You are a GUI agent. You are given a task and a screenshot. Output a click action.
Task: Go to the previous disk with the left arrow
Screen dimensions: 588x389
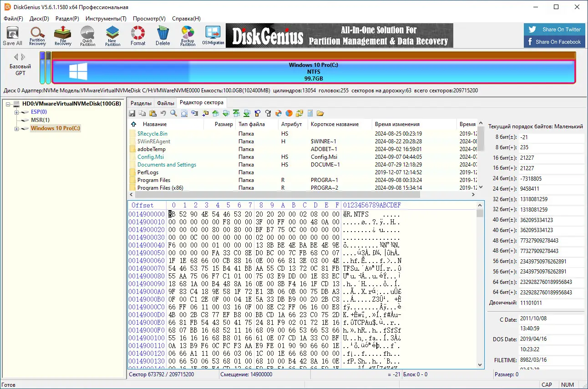point(16,57)
